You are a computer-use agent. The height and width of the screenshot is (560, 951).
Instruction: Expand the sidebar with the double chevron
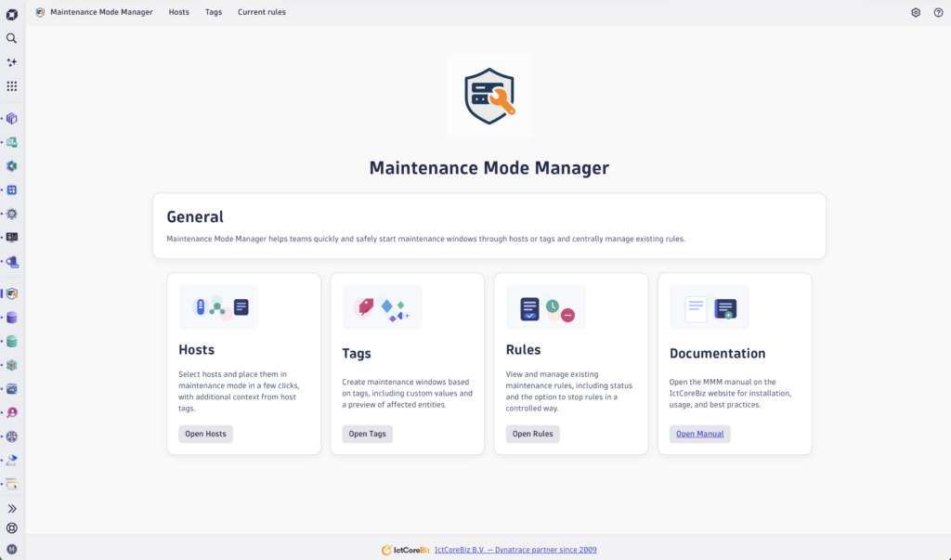[x=12, y=509]
